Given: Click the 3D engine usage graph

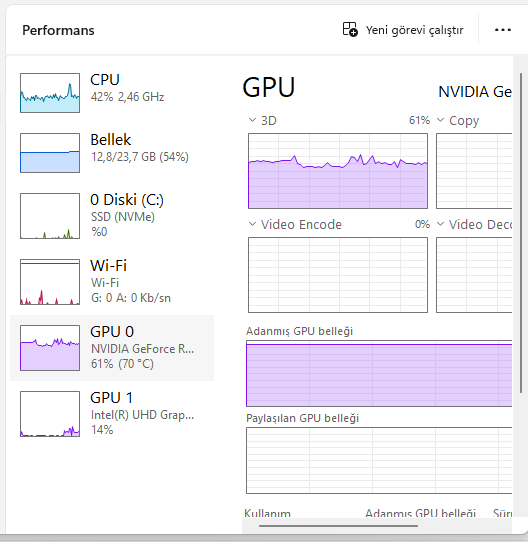Looking at the screenshot, I should (338, 171).
